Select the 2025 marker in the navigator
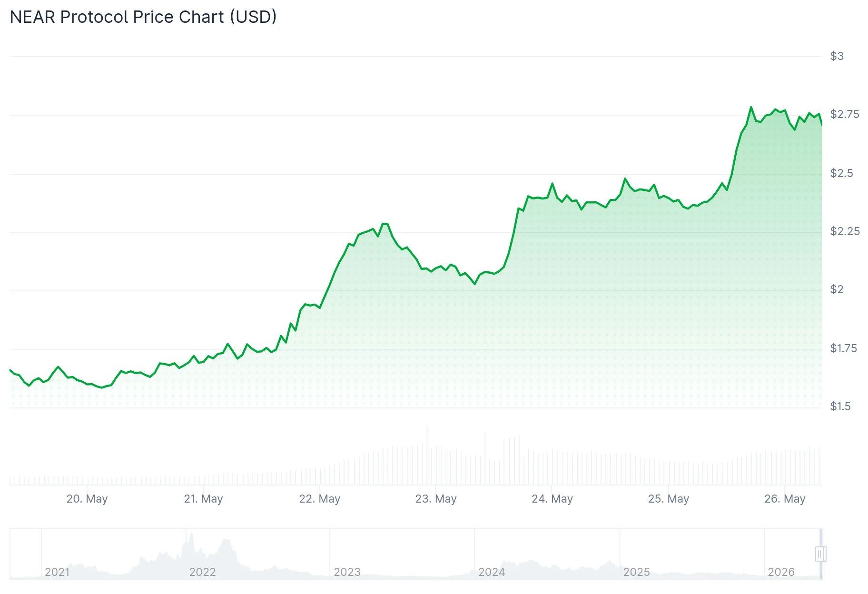 click(637, 572)
